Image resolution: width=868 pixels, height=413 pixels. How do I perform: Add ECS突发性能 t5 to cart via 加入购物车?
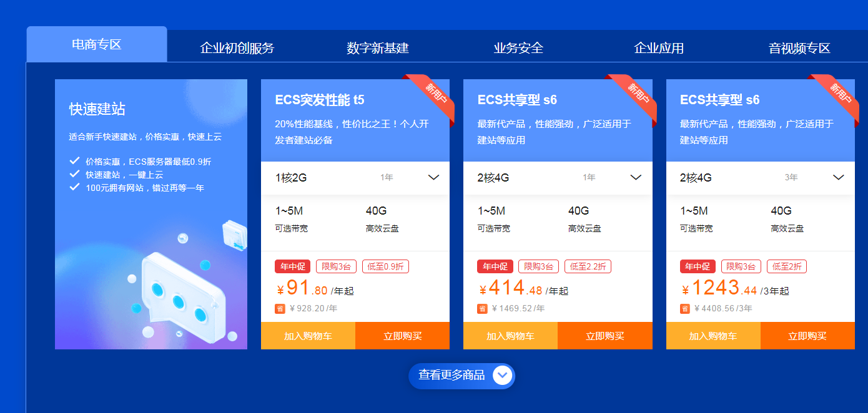click(x=308, y=336)
